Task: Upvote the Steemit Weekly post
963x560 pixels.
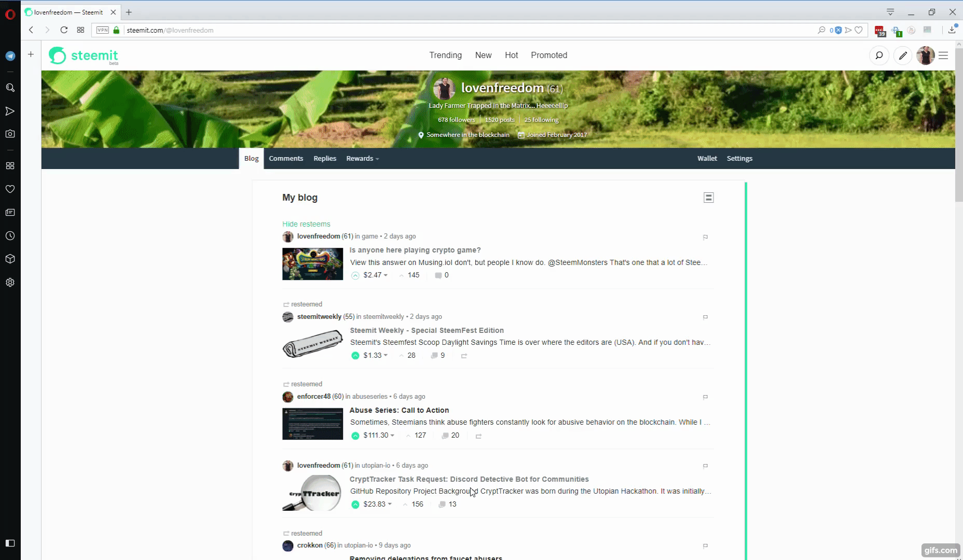Action: 355,356
